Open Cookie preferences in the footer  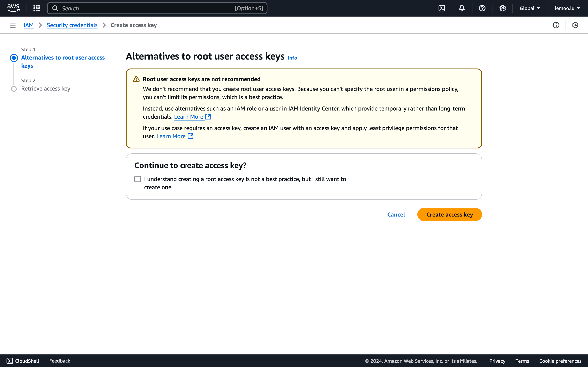point(560,361)
